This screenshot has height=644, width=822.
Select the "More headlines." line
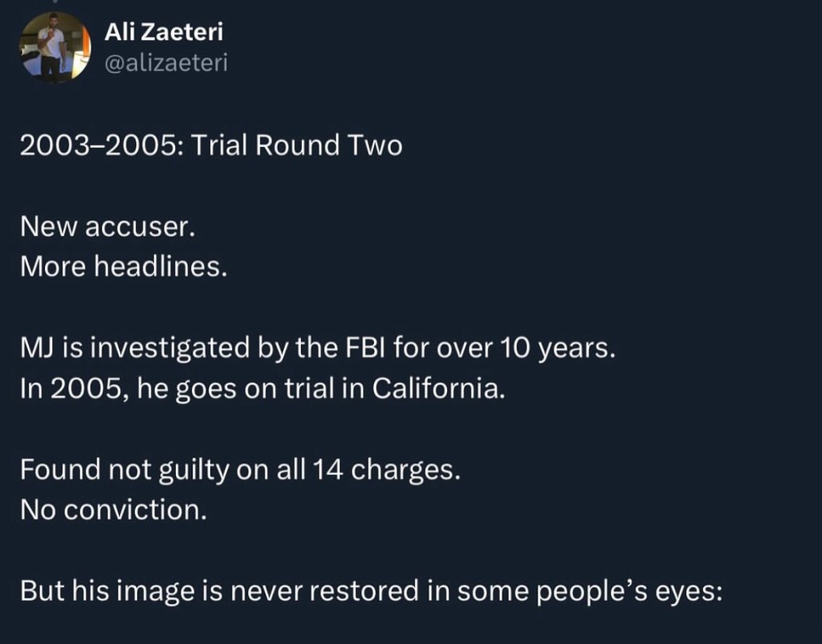(x=124, y=267)
